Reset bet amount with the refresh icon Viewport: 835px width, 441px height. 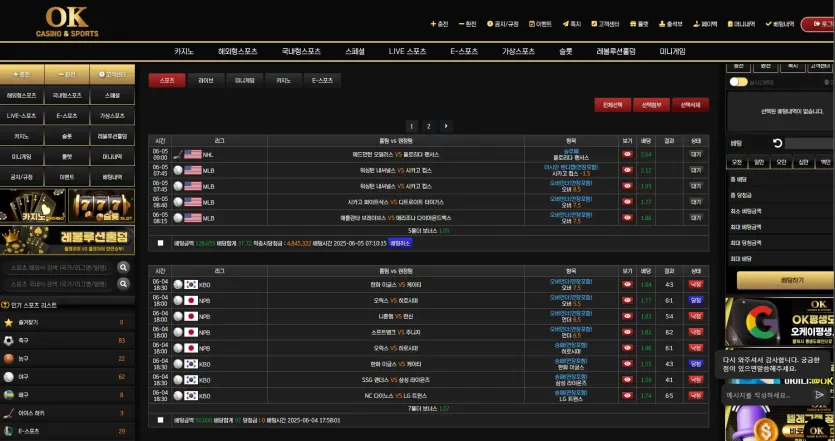point(777,143)
